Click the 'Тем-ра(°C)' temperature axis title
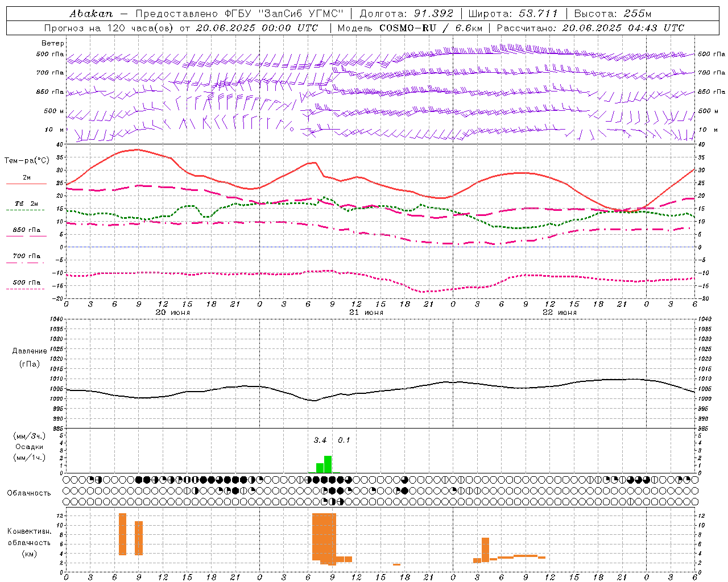This screenshot has width=728, height=582. (27, 161)
